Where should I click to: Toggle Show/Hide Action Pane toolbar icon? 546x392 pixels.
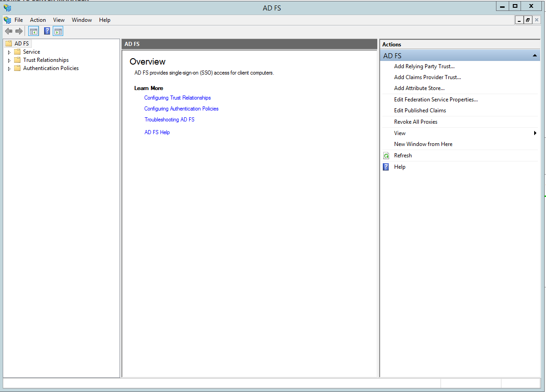(x=58, y=31)
